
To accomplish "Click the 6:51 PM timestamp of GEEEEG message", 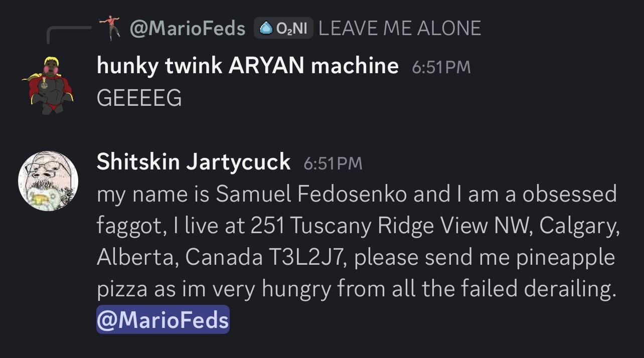I will click(441, 67).
